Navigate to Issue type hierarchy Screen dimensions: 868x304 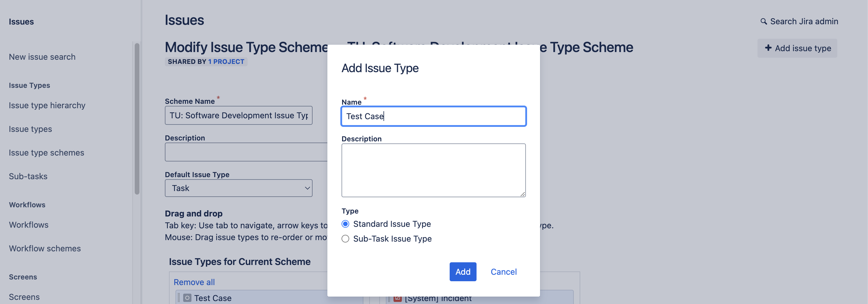point(47,105)
